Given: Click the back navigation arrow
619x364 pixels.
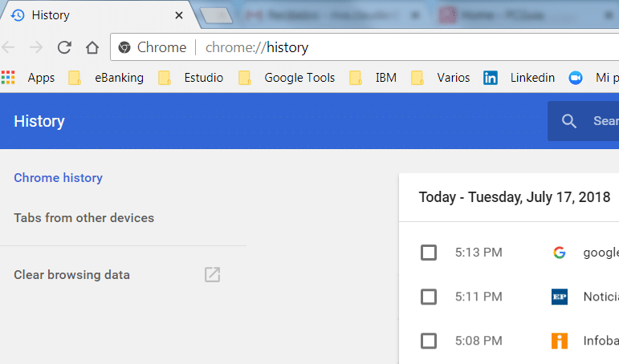Looking at the screenshot, I should coord(9,47).
